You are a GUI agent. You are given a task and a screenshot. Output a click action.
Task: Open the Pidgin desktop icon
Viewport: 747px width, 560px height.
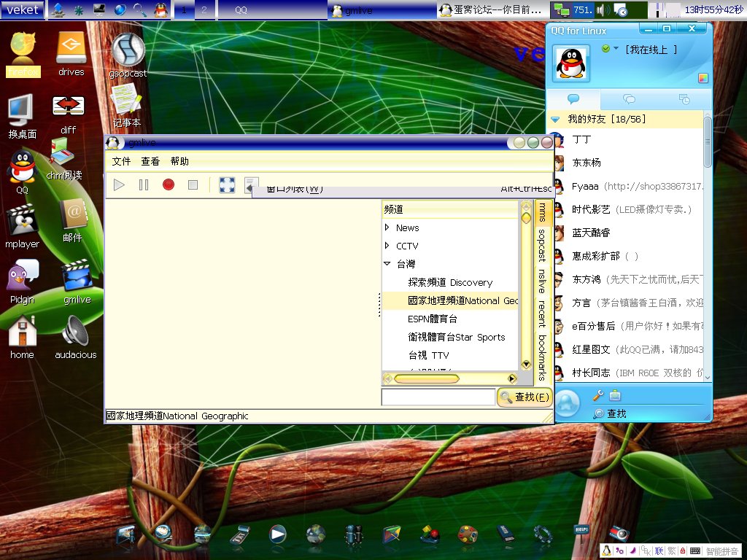[x=22, y=281]
